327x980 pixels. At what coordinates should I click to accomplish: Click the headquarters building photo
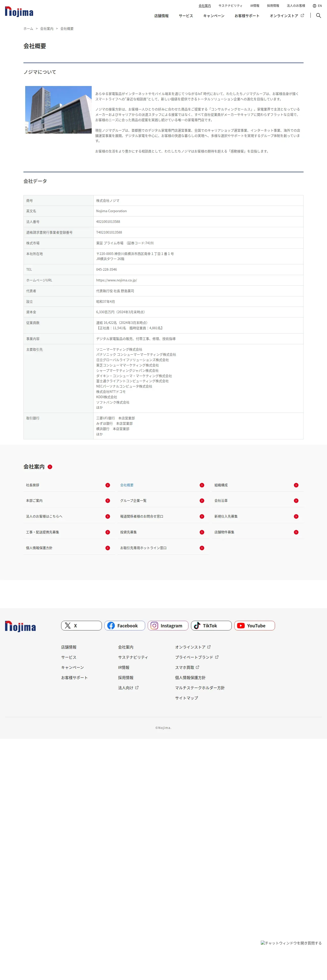[58, 110]
